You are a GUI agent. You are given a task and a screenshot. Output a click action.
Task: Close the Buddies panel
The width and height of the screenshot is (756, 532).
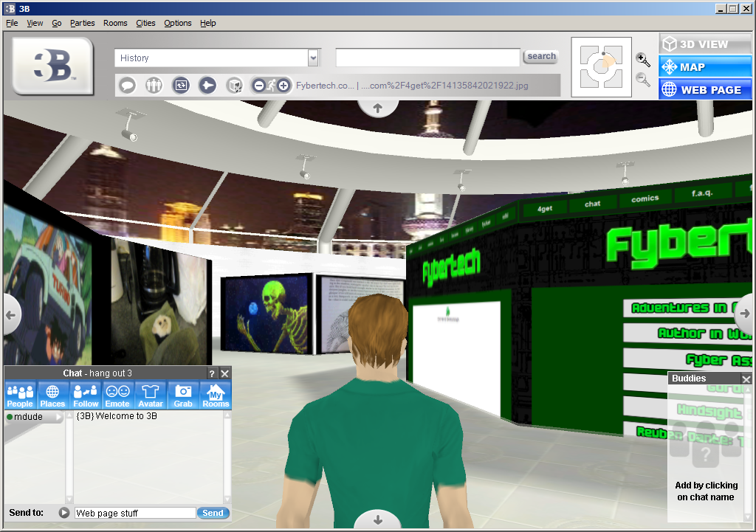click(746, 379)
